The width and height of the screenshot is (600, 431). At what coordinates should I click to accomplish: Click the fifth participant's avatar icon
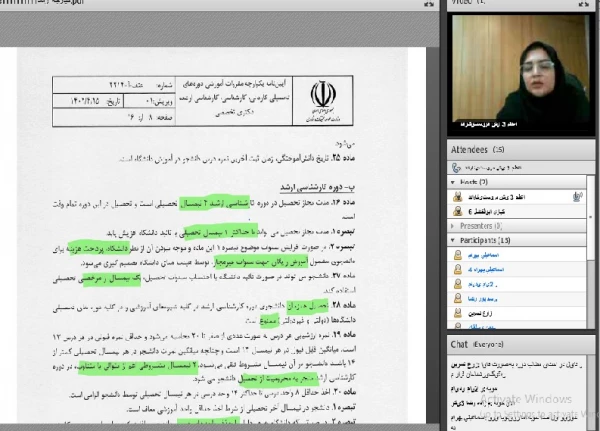coord(458,313)
